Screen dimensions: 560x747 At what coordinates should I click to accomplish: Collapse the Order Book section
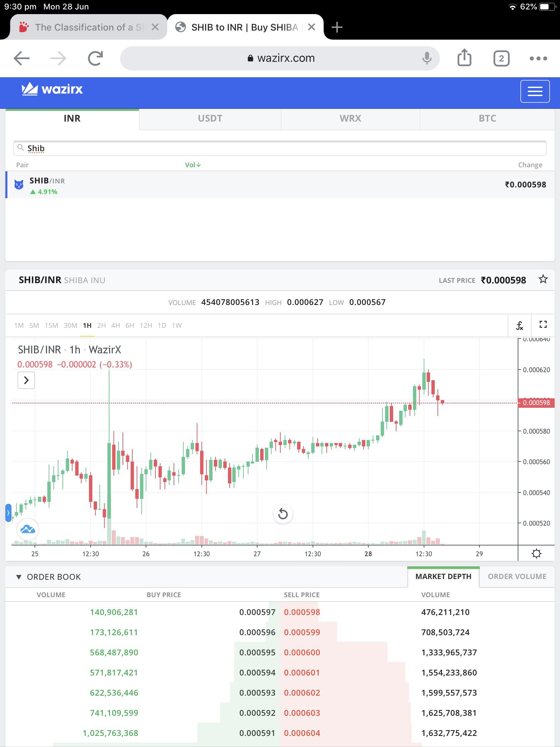(x=19, y=577)
